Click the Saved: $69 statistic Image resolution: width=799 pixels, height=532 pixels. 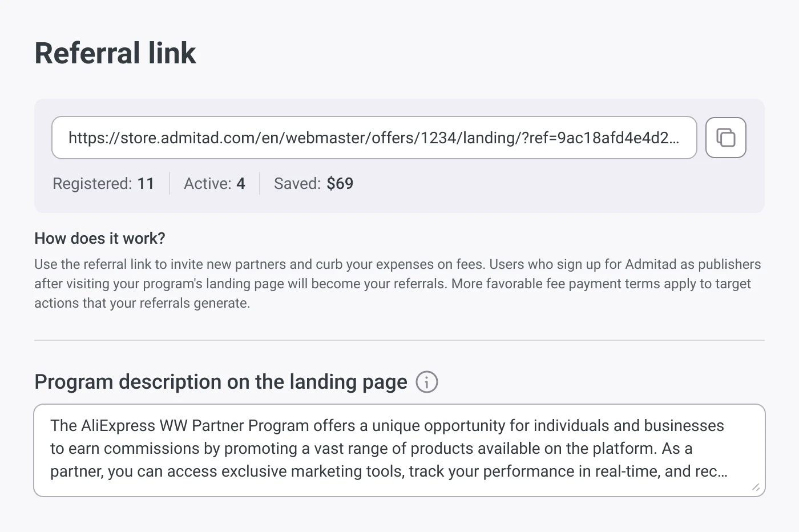tap(313, 183)
